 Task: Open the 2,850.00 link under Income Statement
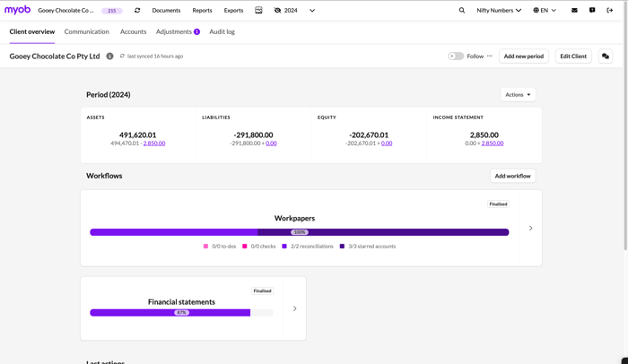tap(493, 143)
